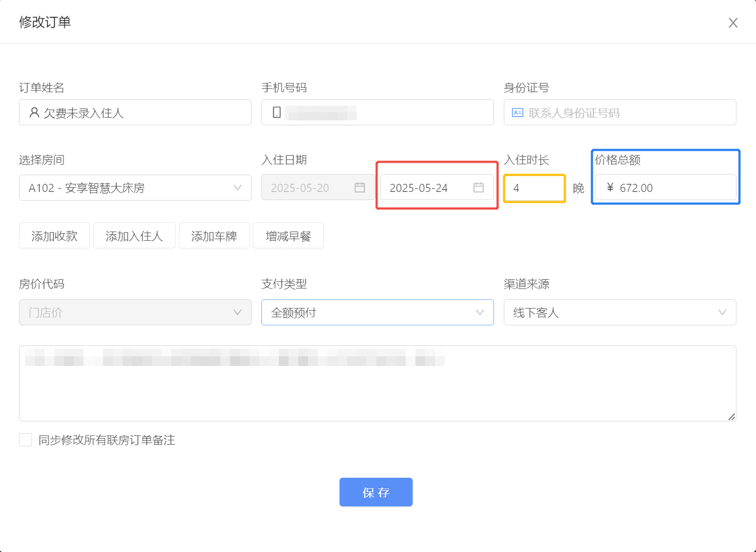
Task: Click the 入住时长 label
Action: coord(527,160)
